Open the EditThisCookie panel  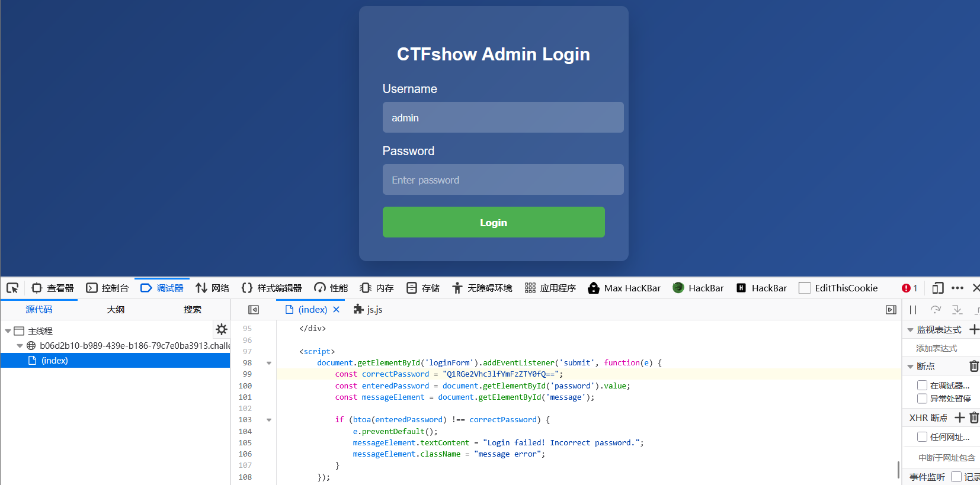838,288
